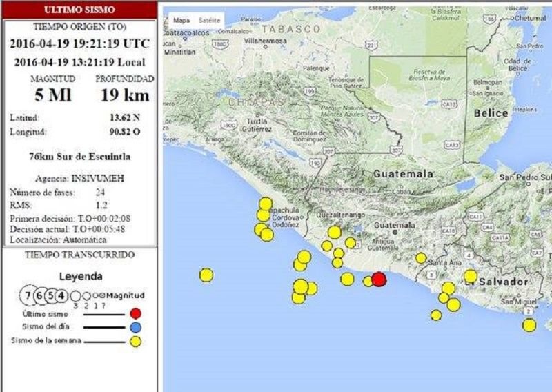Click the magnitude 6 circle in the legend
The width and height of the screenshot is (552, 392).
coord(39,295)
